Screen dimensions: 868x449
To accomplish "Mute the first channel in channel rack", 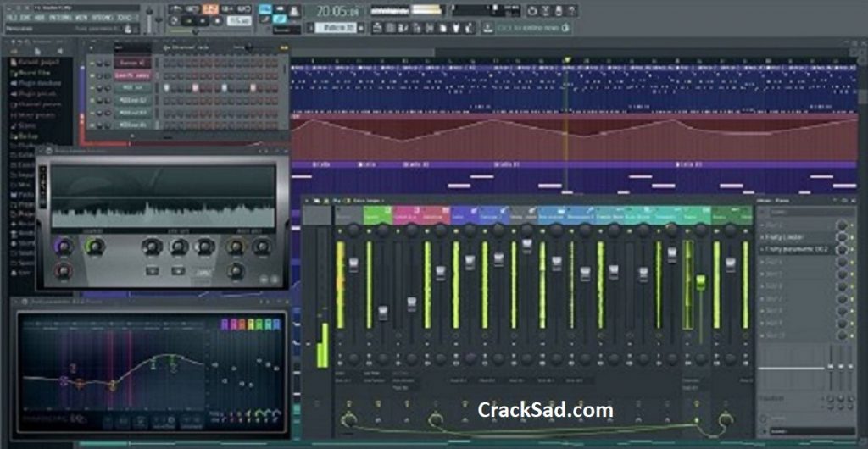I will [x=92, y=64].
